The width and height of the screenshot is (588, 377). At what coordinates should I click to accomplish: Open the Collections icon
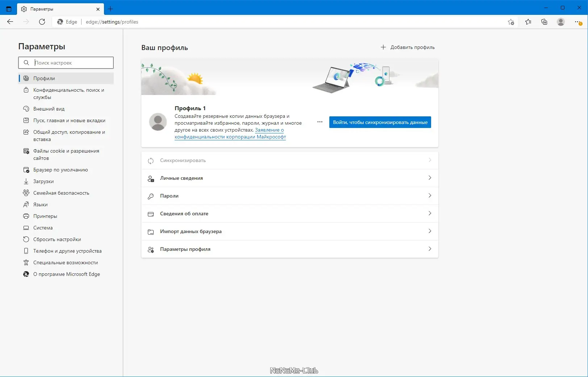[x=544, y=22]
